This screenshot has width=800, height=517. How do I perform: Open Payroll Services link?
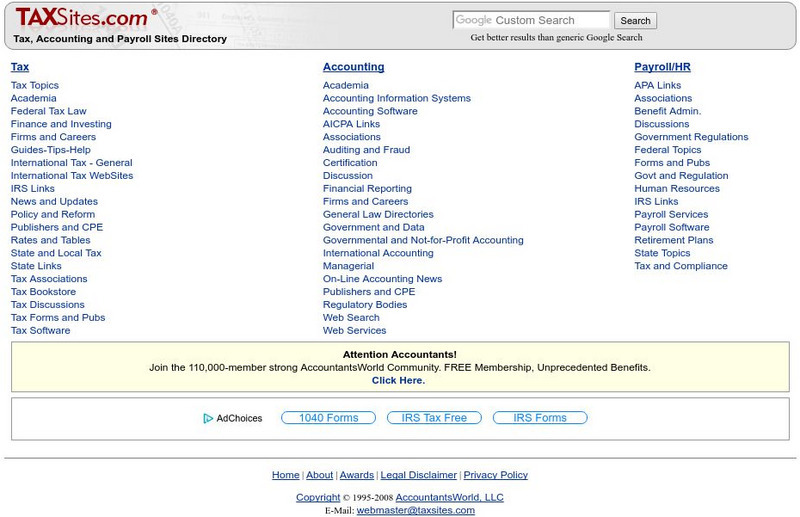click(x=671, y=214)
